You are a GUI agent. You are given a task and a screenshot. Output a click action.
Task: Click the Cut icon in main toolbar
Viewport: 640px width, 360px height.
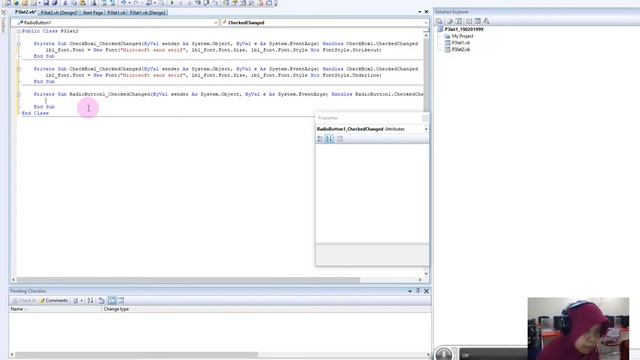coord(65,3)
